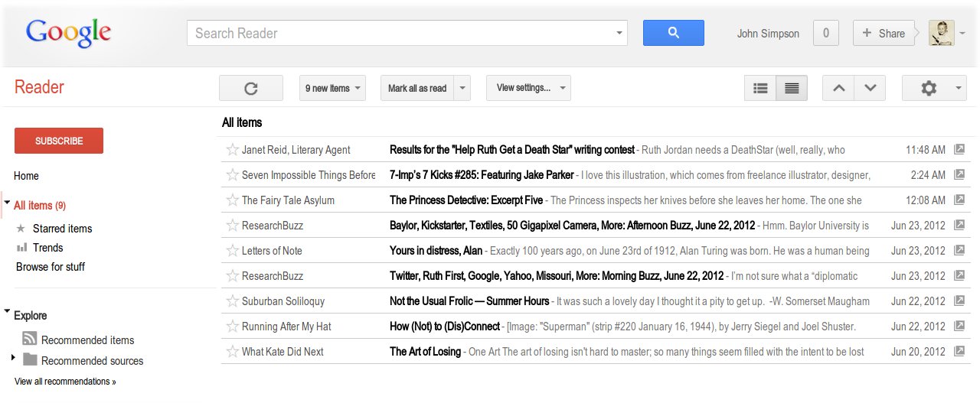The height and width of the screenshot is (403, 980).
Task: Open 'The Art of Losing' article
Action: pos(425,351)
